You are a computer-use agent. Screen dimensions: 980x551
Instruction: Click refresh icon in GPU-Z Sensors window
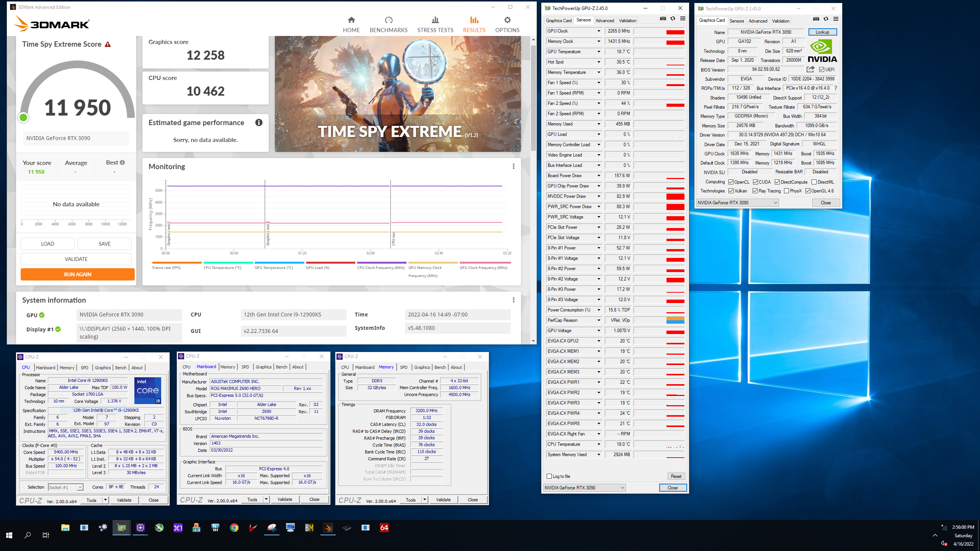point(673,19)
